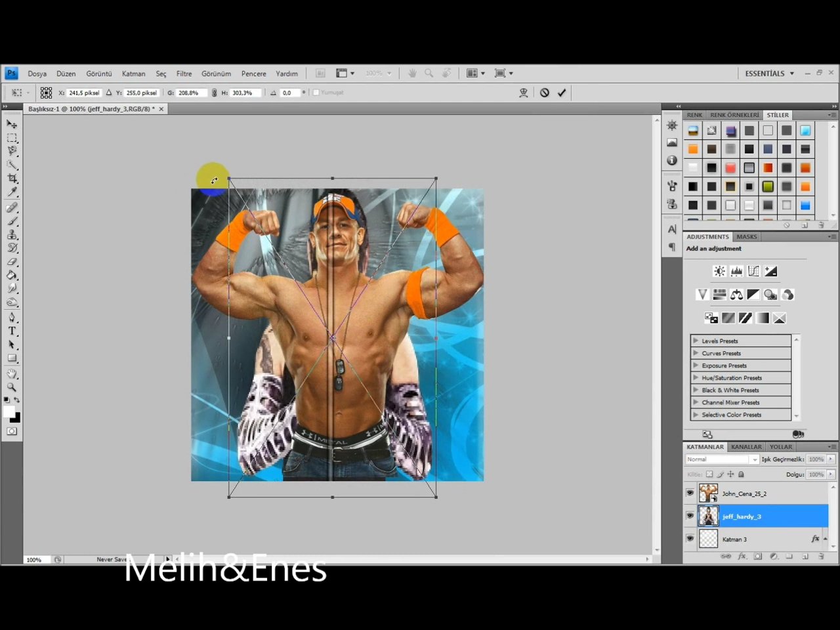Open the ESSENTIALS workspace dropdown
This screenshot has width=840, height=630.
769,73
